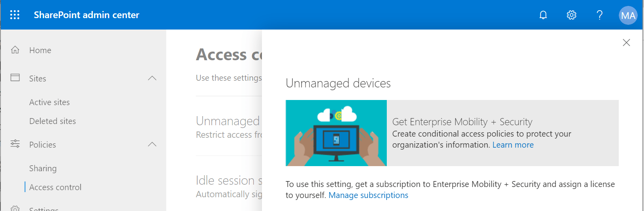Go to Active sites
Viewport: 644px width, 211px height.
pos(49,102)
